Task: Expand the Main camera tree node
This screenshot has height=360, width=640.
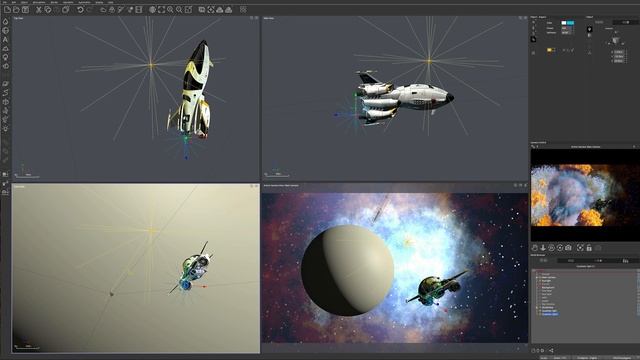Action: pos(537,278)
